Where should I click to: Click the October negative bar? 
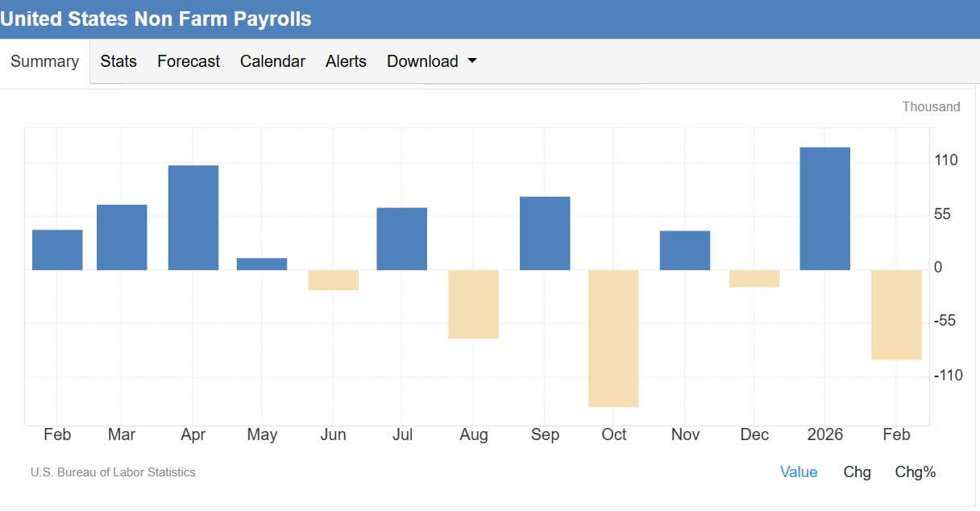(613, 339)
